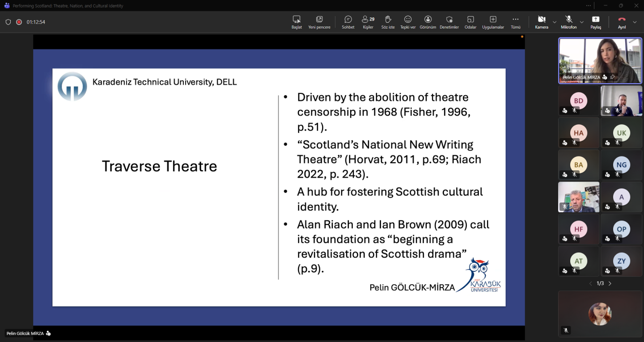Leave meeting with Ayrıl button
This screenshot has height=342, width=644.
point(622,22)
